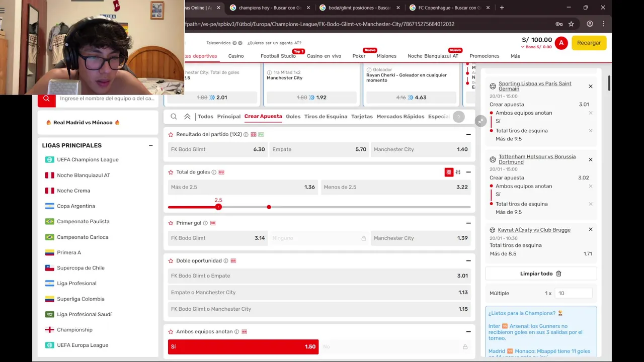Open the Más navigation menu
Image resolution: width=644 pixels, height=362 pixels.
click(515, 56)
